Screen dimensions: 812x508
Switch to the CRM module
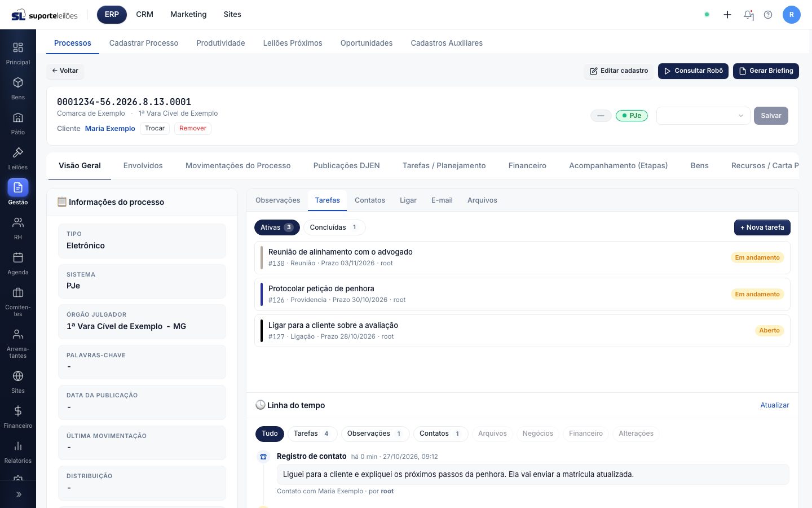[x=145, y=15]
